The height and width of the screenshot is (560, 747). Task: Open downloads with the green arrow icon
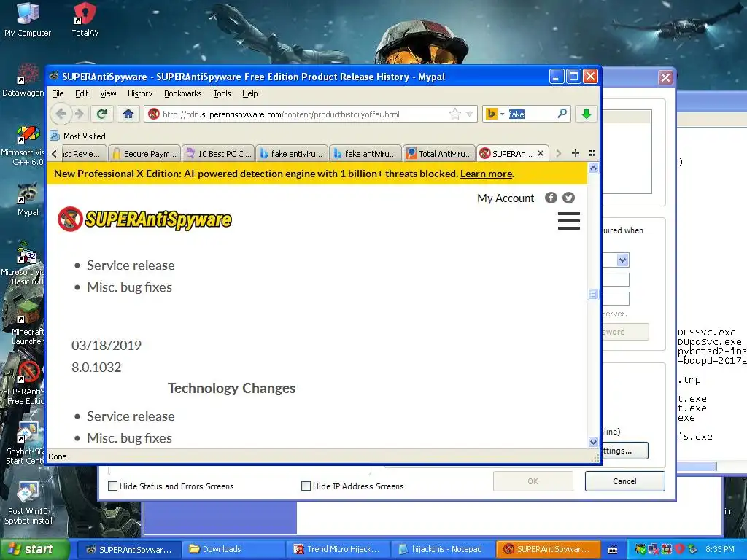(x=587, y=114)
